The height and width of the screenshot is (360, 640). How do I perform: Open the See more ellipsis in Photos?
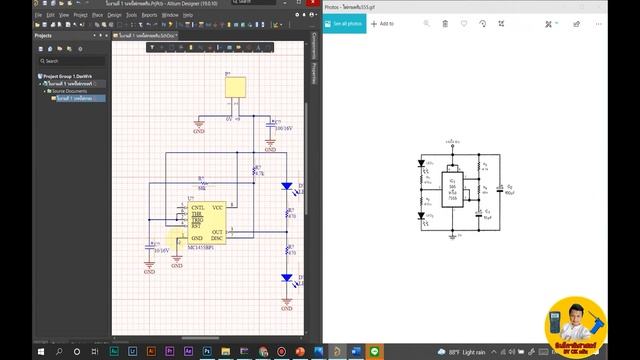[x=598, y=24]
